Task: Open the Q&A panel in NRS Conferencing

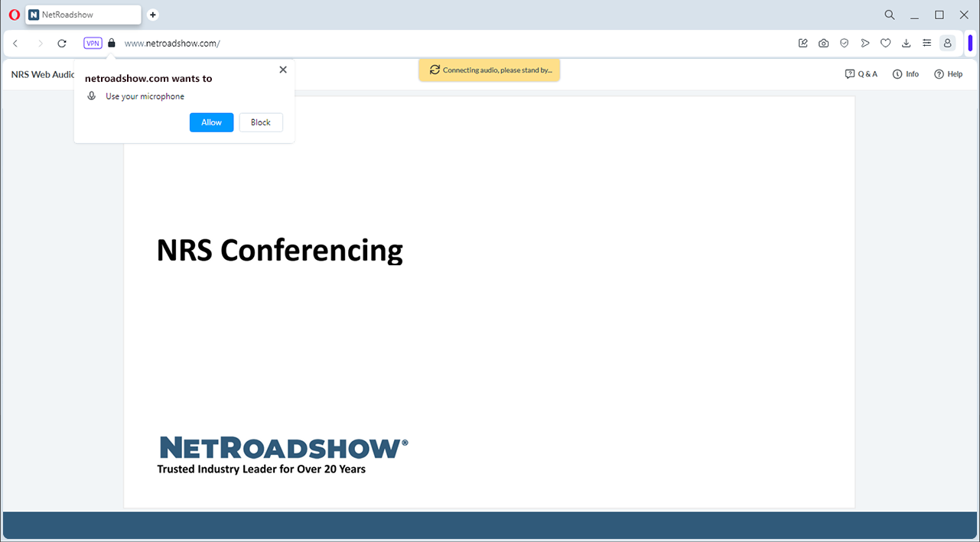Action: coord(861,73)
